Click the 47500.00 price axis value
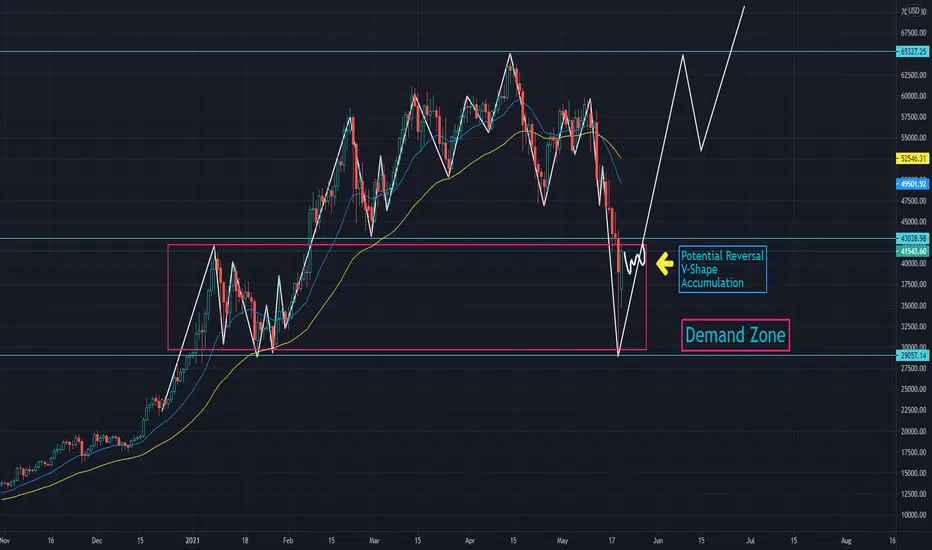The width and height of the screenshot is (932, 550). tap(913, 201)
